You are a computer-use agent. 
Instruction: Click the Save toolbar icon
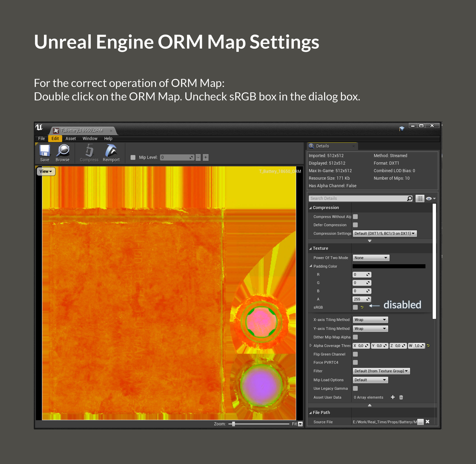point(45,151)
